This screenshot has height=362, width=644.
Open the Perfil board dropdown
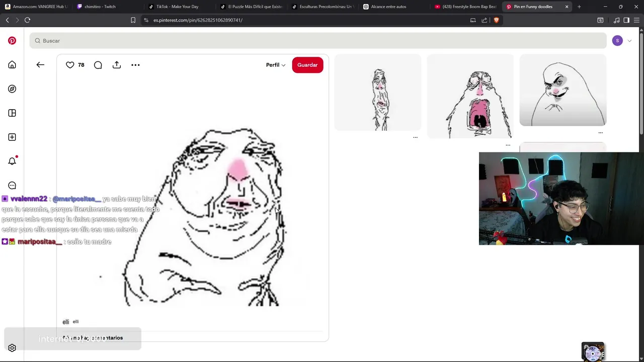tap(276, 65)
